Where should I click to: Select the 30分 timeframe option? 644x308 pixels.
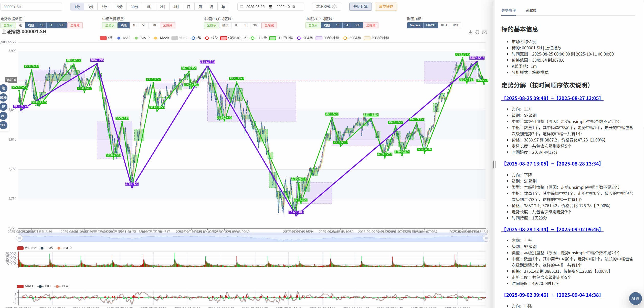tap(134, 7)
